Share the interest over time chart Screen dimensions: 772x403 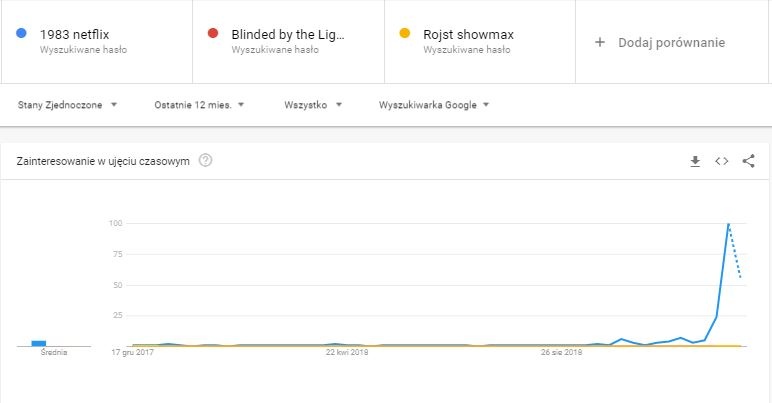pos(748,161)
